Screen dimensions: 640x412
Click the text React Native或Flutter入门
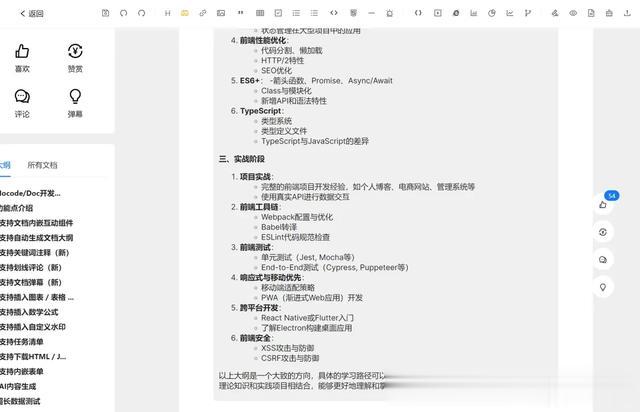[307, 318]
